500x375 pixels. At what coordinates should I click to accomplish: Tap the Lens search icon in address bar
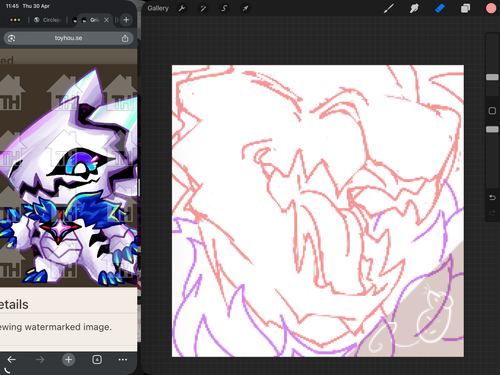click(x=11, y=38)
